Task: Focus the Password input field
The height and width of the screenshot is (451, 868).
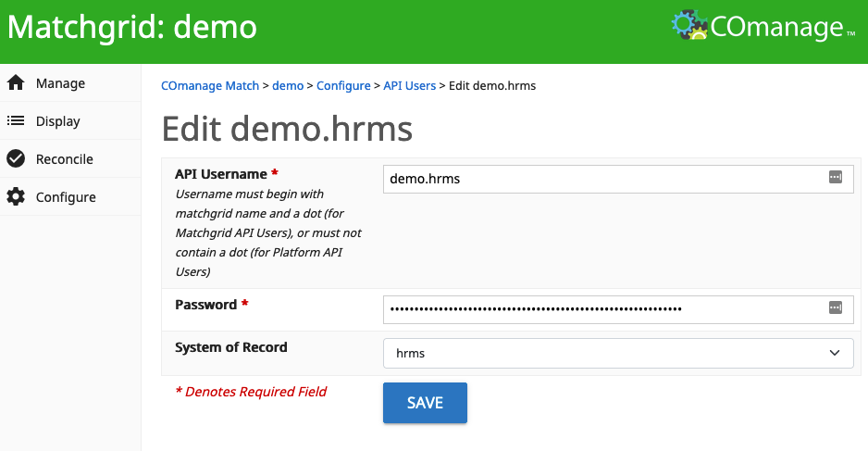Action: (618, 309)
